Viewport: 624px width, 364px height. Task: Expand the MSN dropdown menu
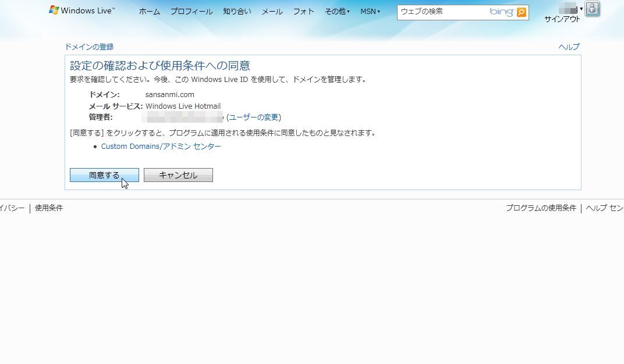point(370,12)
